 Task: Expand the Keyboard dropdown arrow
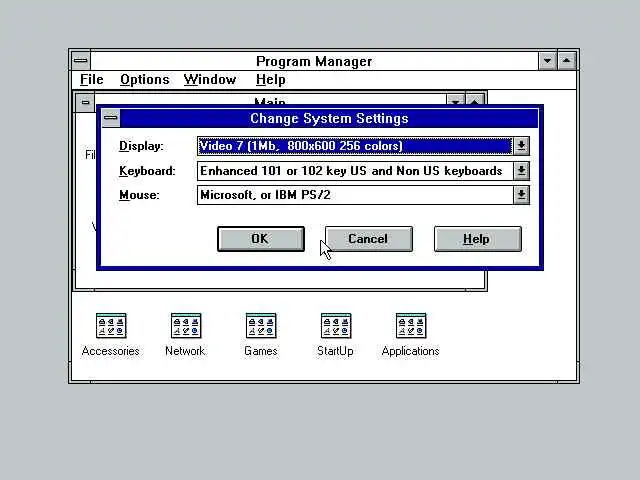(x=521, y=171)
